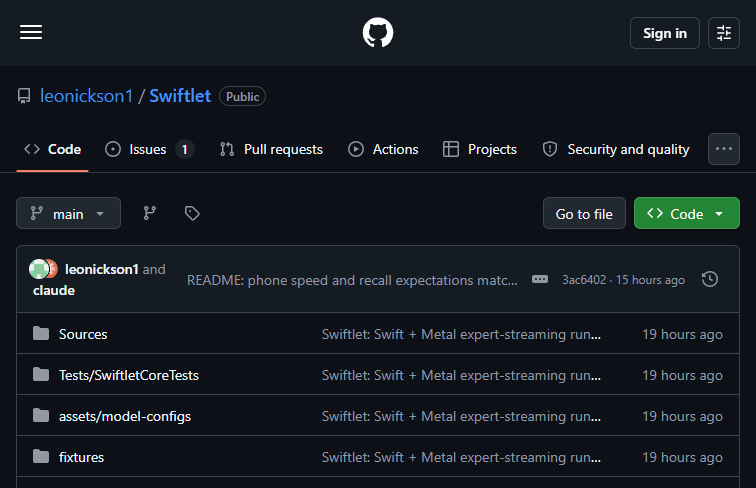
Task: Open Security and quality tab
Action: click(616, 149)
